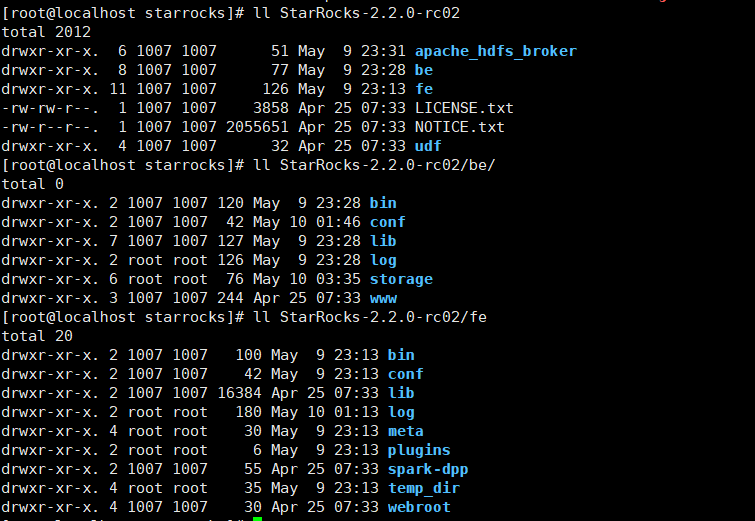
Task: Click the time 01:46 in conf row
Action: (338, 222)
